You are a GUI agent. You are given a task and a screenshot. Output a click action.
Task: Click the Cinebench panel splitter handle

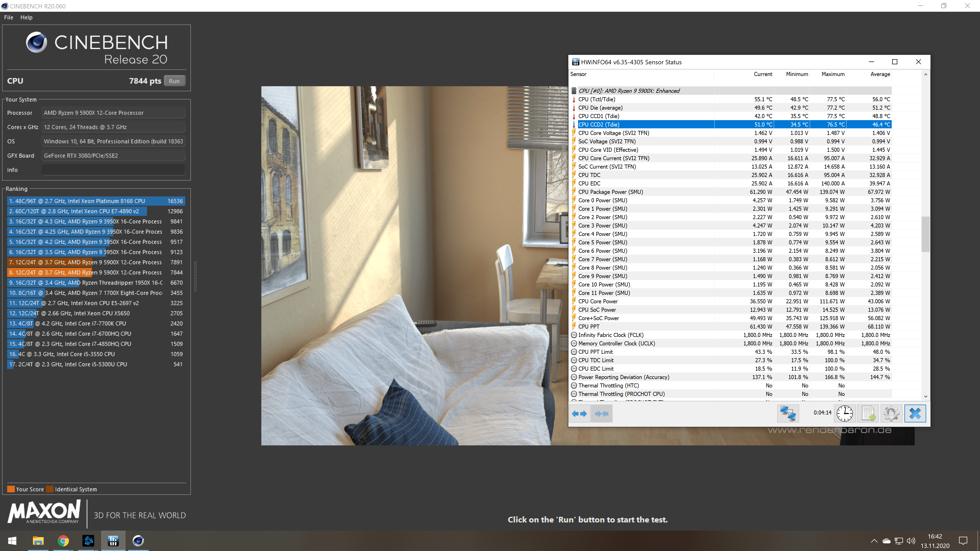[x=195, y=277]
